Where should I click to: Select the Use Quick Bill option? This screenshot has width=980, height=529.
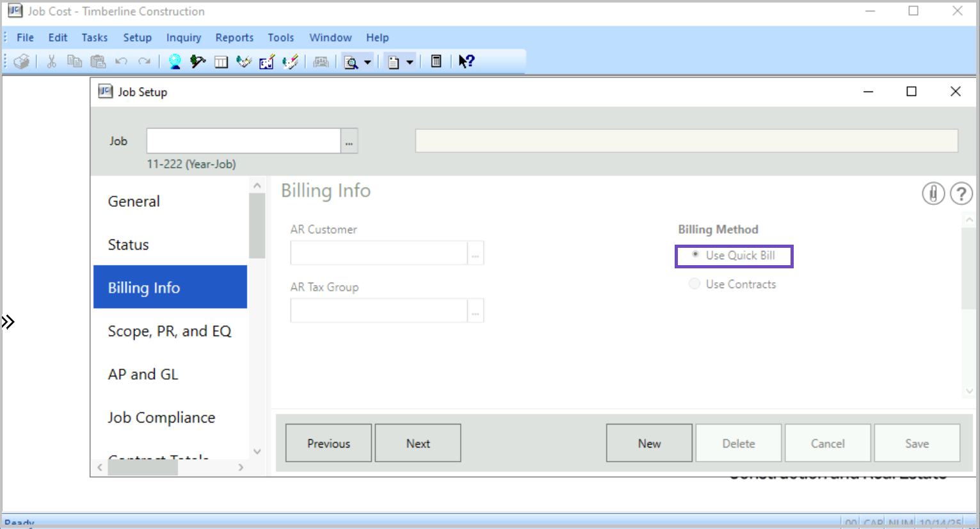tap(695, 255)
